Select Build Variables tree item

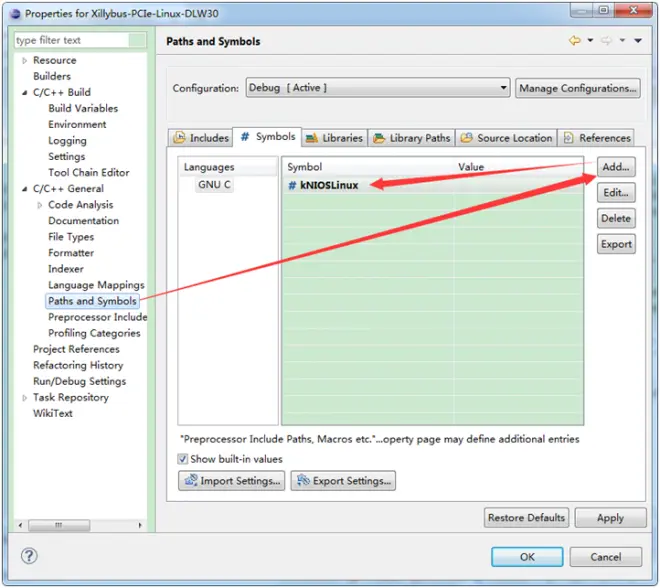click(x=83, y=109)
